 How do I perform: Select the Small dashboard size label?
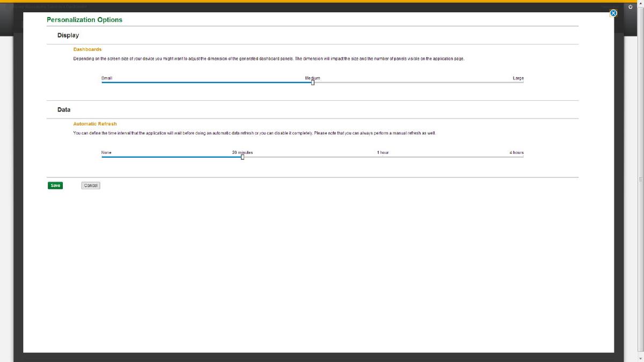[x=107, y=78]
